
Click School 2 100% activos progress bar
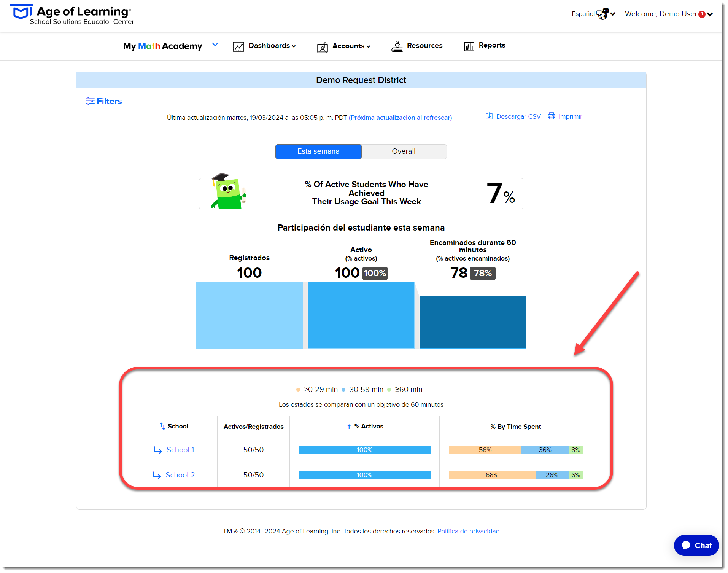(364, 475)
